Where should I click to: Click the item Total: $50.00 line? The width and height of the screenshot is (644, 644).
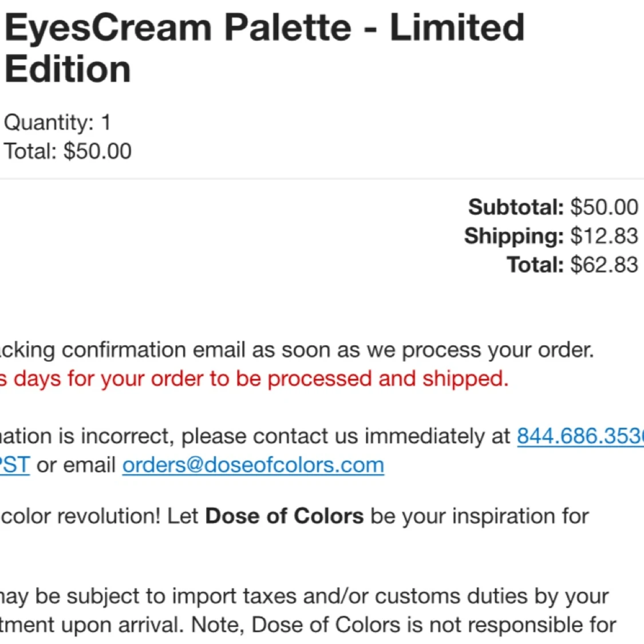point(68,152)
